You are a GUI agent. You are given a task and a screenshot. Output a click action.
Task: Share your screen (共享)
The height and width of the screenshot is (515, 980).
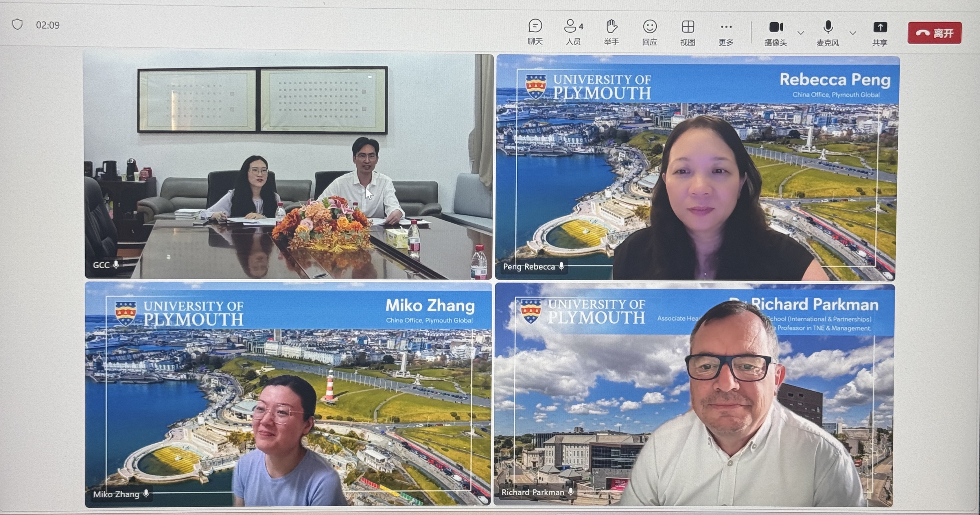[880, 34]
